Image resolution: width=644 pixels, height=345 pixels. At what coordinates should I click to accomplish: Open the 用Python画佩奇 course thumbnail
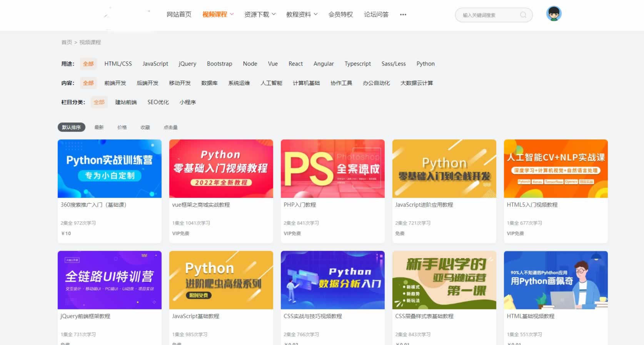[x=556, y=280]
